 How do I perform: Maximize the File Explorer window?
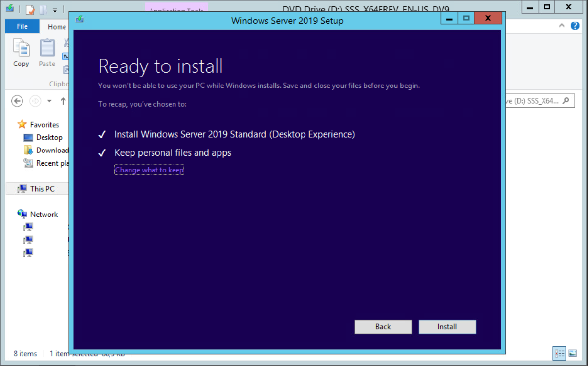(546, 7)
